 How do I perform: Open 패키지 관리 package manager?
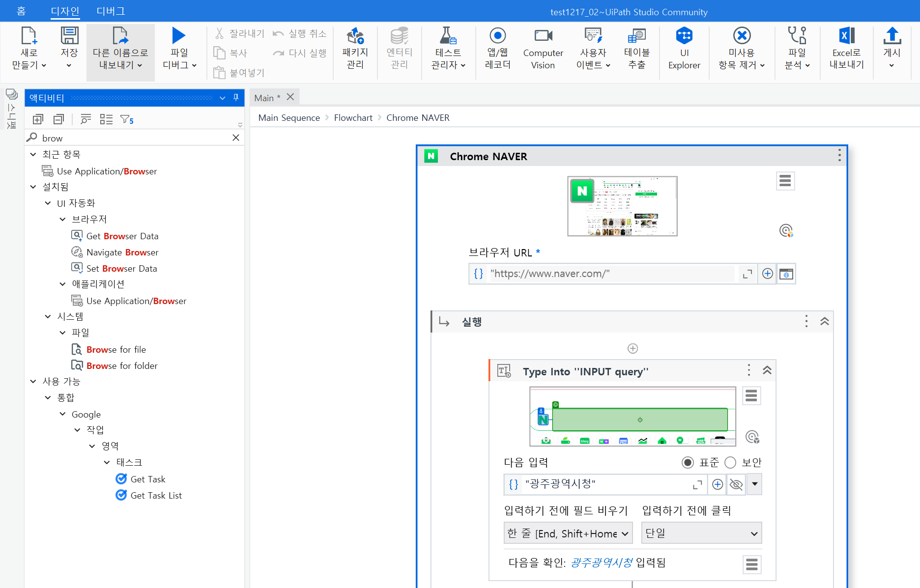pos(355,49)
